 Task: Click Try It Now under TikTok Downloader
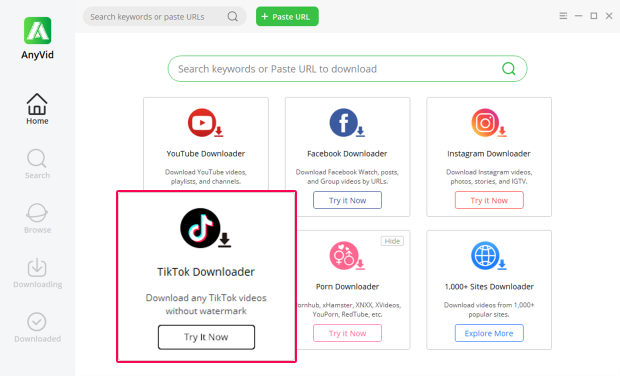(206, 337)
